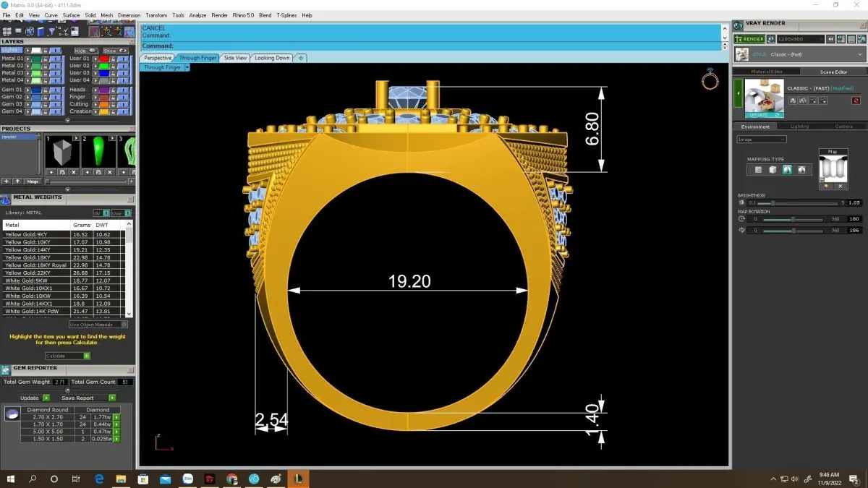Screen dimensions: 868x488
Task: Click the green RENDER button
Action: click(x=749, y=39)
